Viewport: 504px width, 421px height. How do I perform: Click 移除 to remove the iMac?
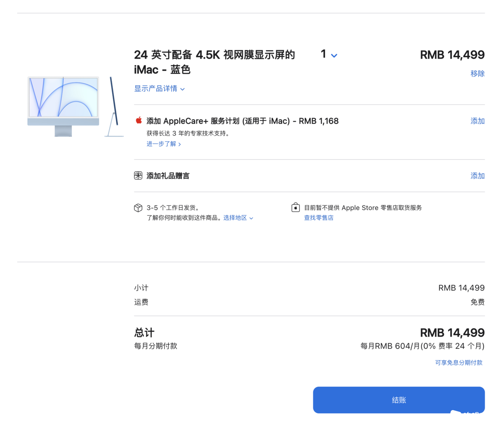tap(478, 73)
